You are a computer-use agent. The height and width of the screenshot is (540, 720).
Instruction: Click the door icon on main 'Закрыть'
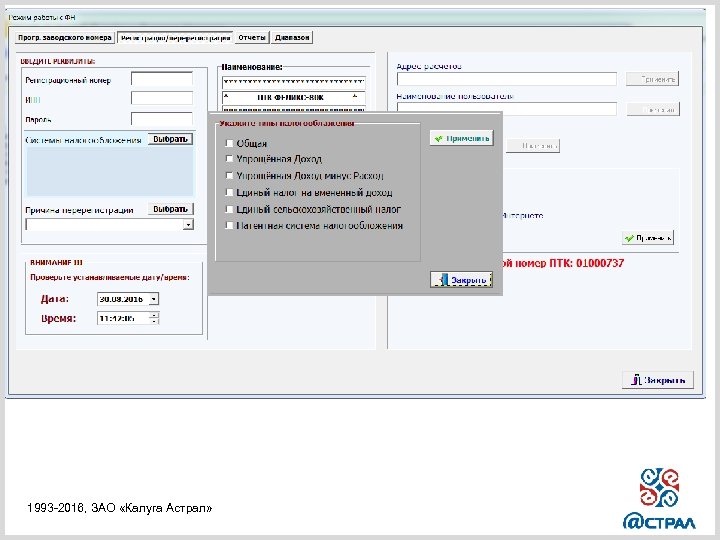click(636, 380)
